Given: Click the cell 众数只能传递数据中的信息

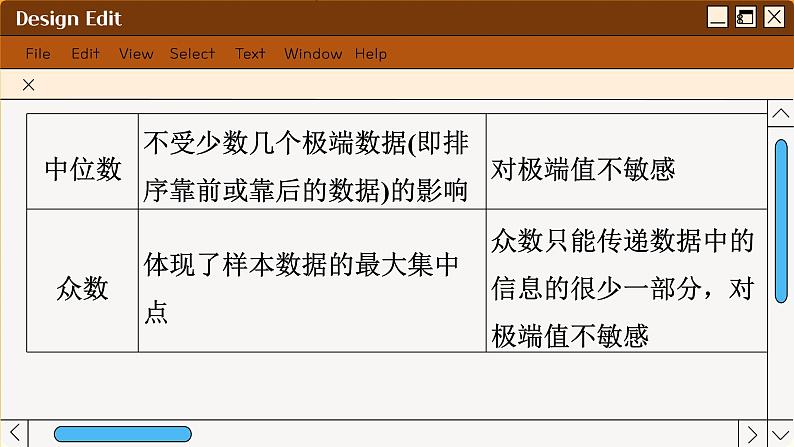Looking at the screenshot, I should (626, 280).
